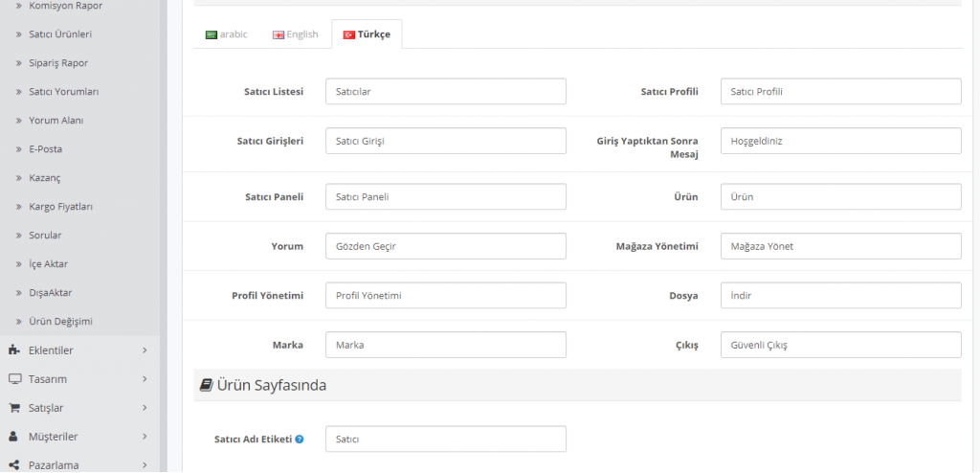Click help icon beside Satıcı Adı Etiketi
The width and height of the screenshot is (980, 473).
tap(300, 439)
